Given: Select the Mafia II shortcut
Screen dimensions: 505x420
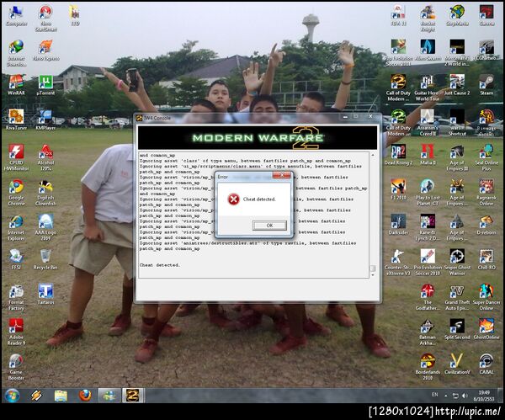Looking at the screenshot, I should [428, 155].
